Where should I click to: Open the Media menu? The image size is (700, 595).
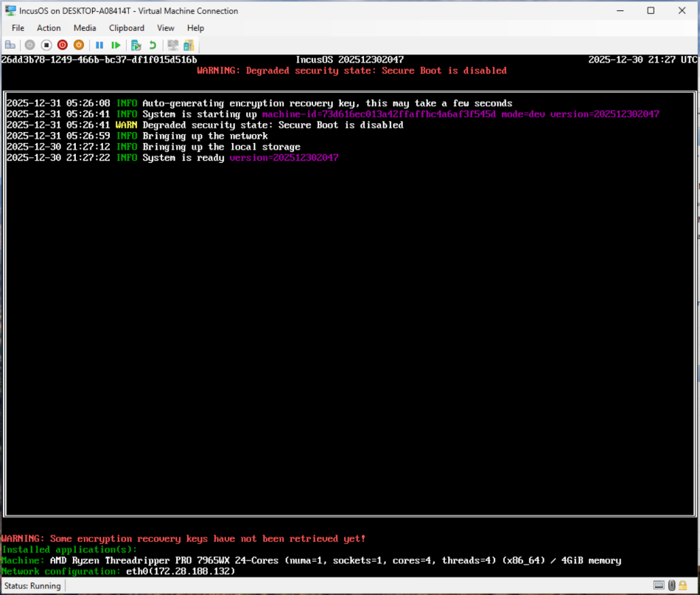coord(84,27)
